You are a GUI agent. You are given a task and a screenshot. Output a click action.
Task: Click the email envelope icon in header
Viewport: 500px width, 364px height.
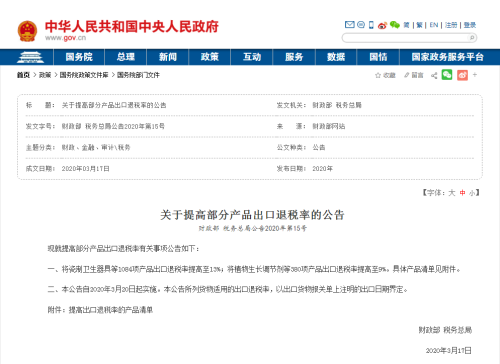(x=349, y=25)
